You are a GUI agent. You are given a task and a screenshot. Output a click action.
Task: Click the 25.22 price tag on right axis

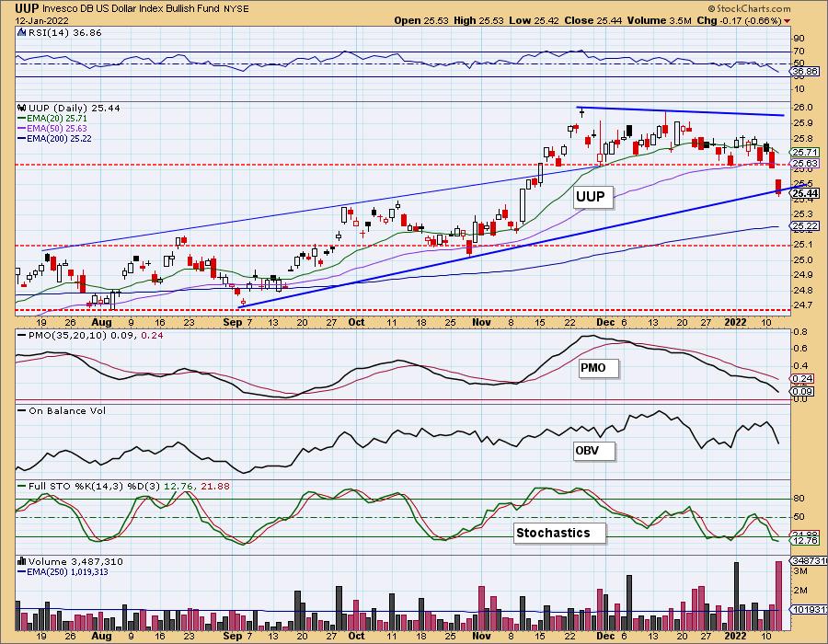(x=805, y=226)
